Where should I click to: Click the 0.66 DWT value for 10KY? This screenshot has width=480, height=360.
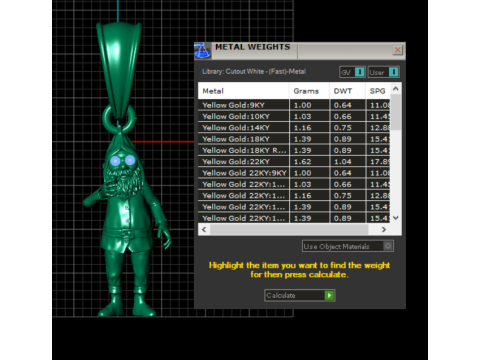342,116
